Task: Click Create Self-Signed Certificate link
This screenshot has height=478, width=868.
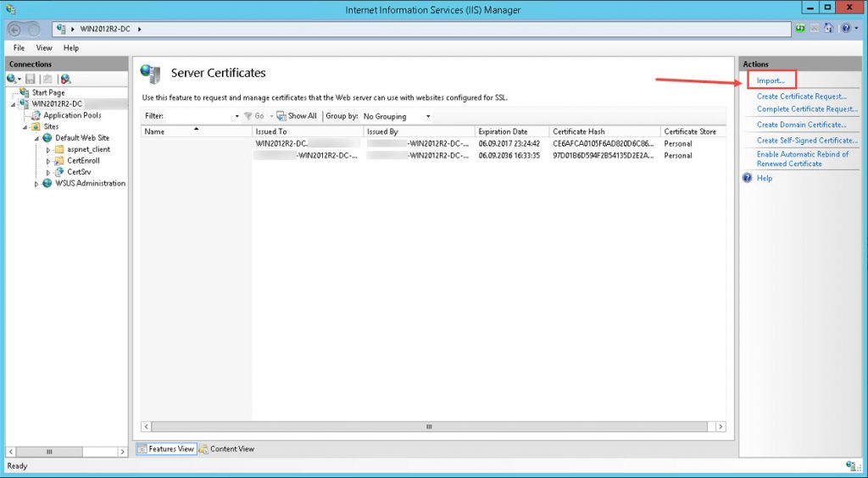Action: (x=807, y=140)
